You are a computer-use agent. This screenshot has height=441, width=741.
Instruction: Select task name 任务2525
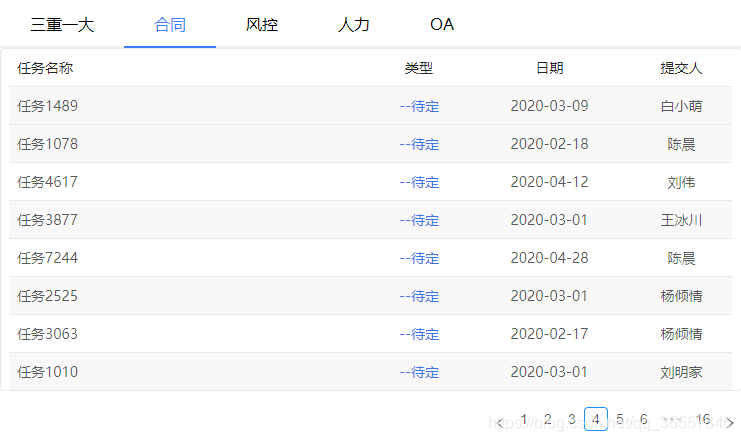coord(47,296)
